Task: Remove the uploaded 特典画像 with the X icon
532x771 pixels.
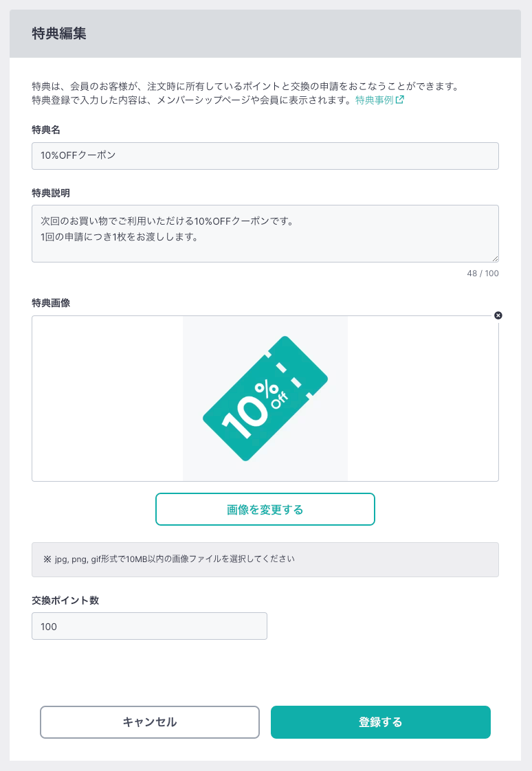Action: coord(498,315)
